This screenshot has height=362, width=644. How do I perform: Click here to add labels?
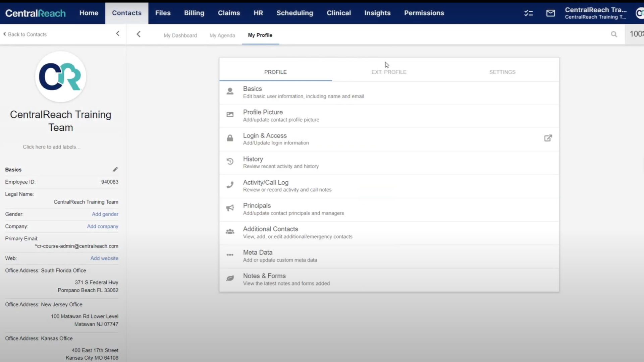(51, 147)
